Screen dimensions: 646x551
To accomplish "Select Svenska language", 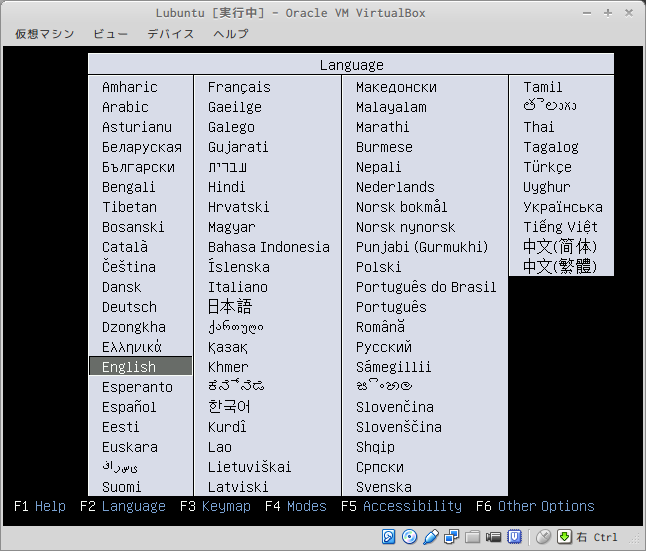I will point(384,487).
